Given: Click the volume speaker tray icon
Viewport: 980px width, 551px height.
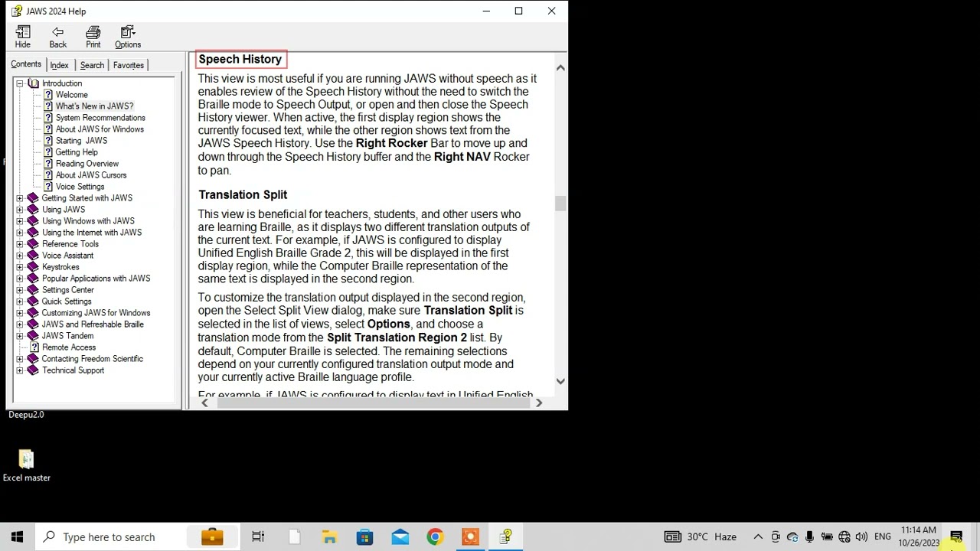Looking at the screenshot, I should tap(861, 537).
